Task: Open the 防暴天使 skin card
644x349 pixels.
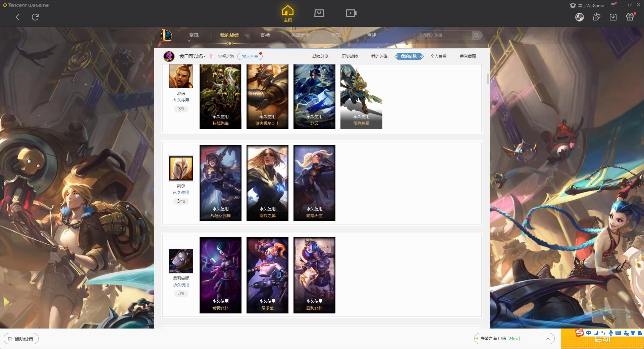Action: pos(314,183)
